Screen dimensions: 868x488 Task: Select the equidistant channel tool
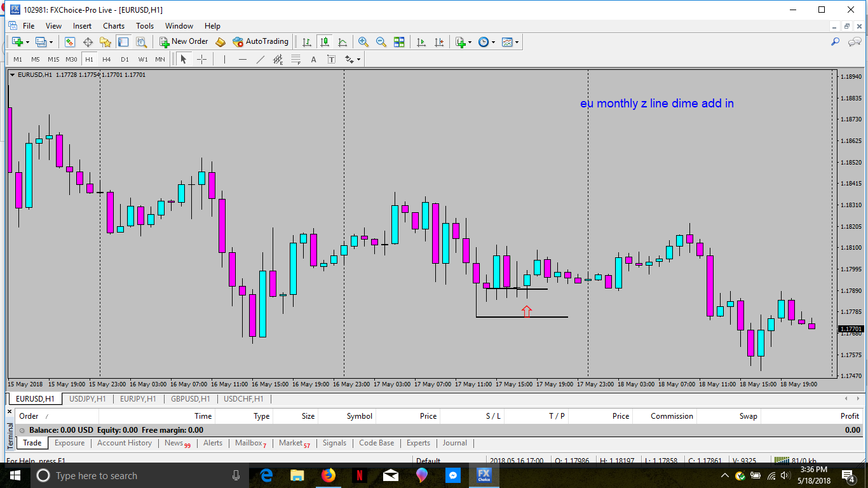click(x=278, y=60)
